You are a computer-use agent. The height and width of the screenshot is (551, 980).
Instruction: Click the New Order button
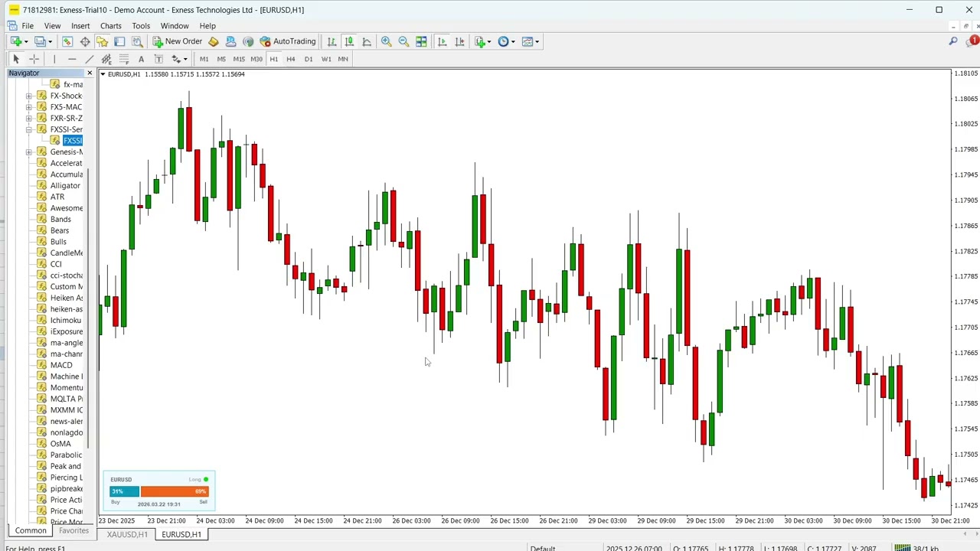coord(177,41)
